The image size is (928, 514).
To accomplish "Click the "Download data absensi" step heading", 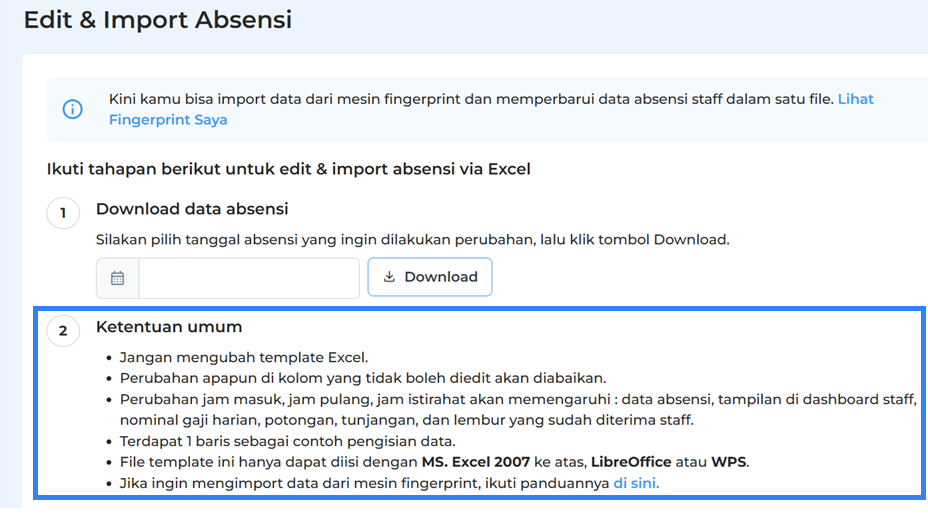I will (x=192, y=209).
